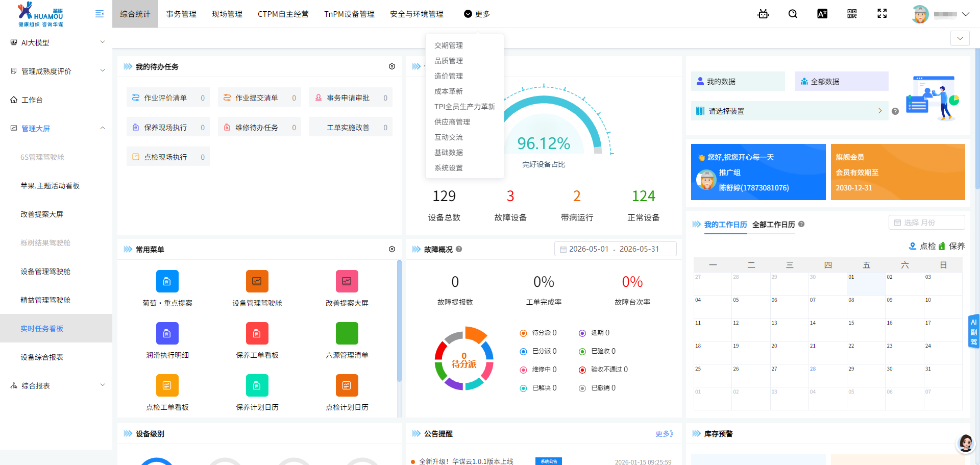Expand the 综合报表 sidebar group

56,385
